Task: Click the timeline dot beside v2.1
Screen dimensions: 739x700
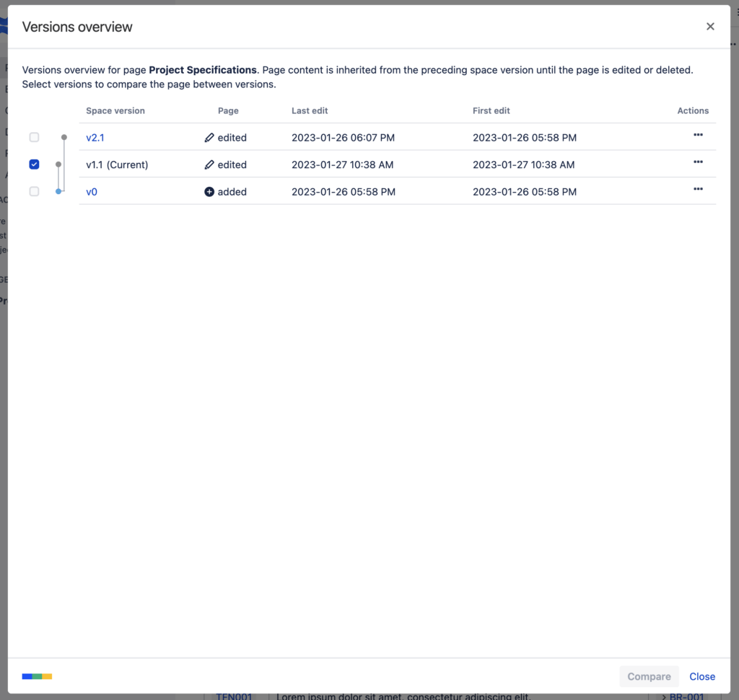Action: coord(64,136)
